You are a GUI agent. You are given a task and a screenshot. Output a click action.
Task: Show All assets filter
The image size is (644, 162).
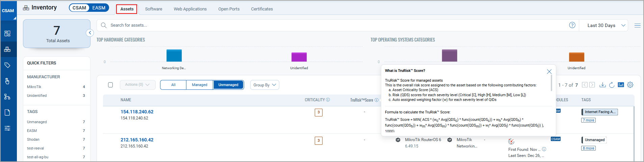pyautogui.click(x=173, y=85)
